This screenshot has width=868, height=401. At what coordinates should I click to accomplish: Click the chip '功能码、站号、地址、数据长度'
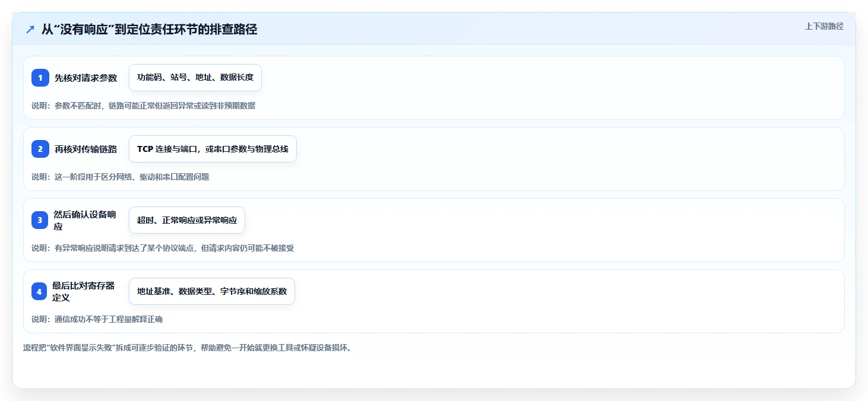[x=195, y=78]
